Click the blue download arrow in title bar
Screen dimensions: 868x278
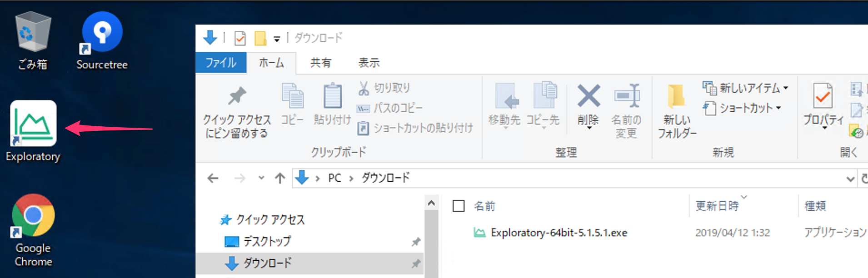click(210, 38)
